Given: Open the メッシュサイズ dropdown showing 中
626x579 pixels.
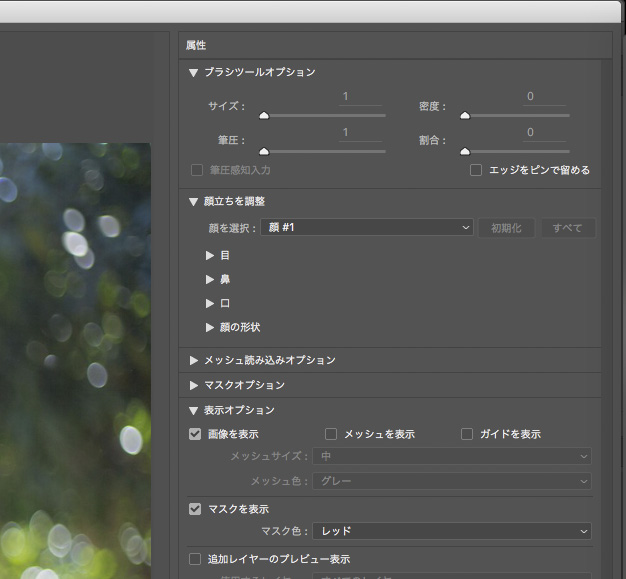Looking at the screenshot, I should (452, 456).
